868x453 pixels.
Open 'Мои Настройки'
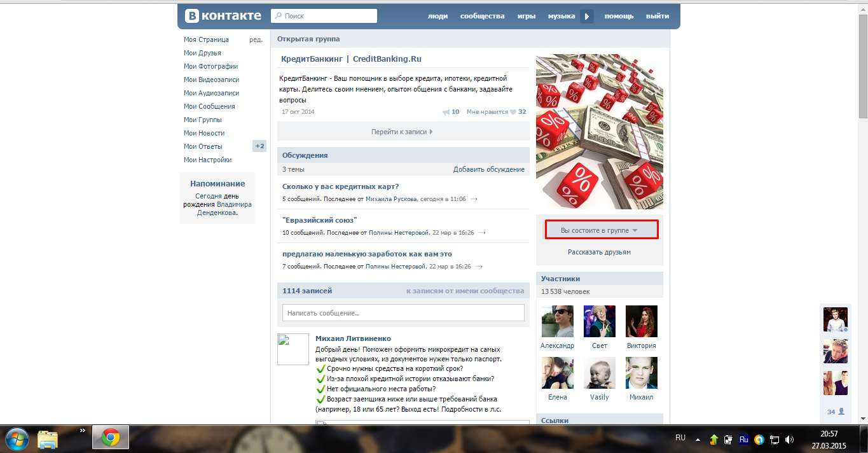point(207,160)
